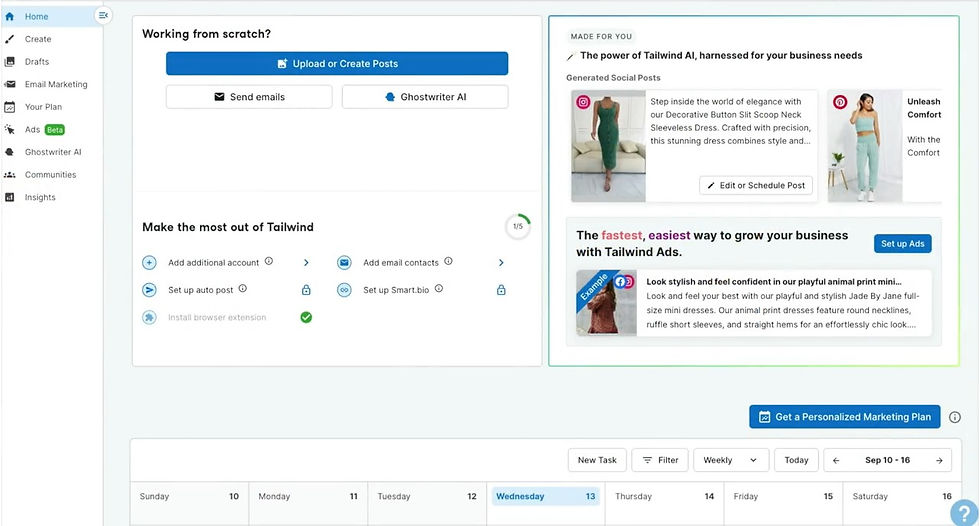Open info for Set up Smart.bio

pyautogui.click(x=439, y=289)
